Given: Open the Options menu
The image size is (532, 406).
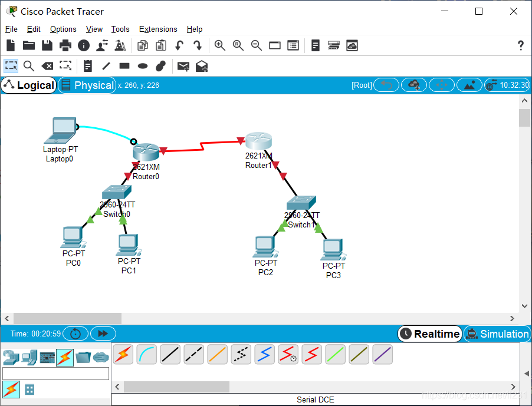Looking at the screenshot, I should [x=63, y=29].
